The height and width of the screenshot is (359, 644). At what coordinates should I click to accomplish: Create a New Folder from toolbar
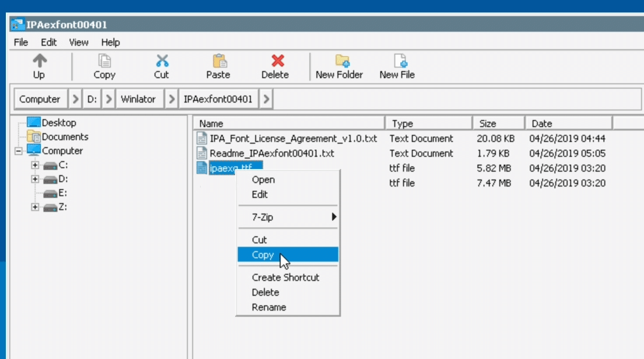pos(339,66)
